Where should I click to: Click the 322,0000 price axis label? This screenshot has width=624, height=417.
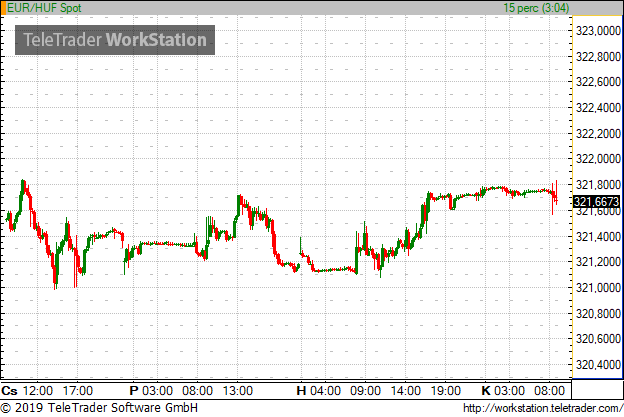pos(598,159)
